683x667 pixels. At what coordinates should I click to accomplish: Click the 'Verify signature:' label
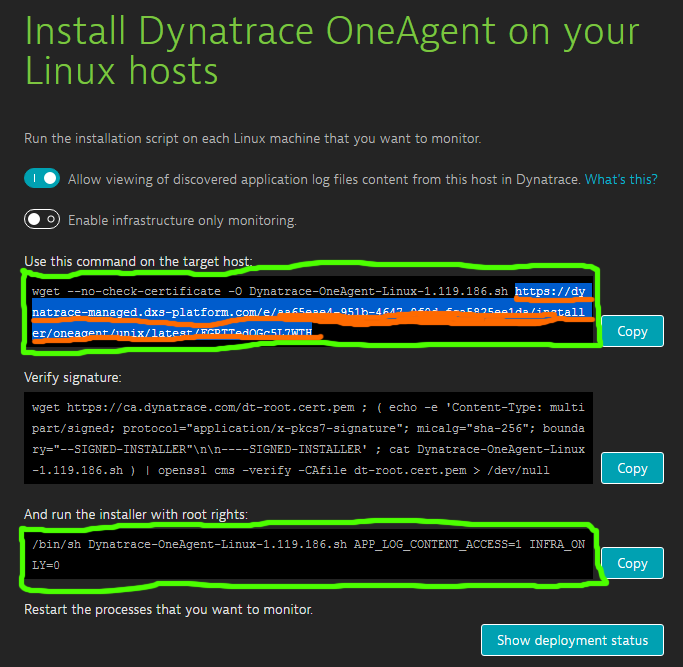tap(73, 377)
